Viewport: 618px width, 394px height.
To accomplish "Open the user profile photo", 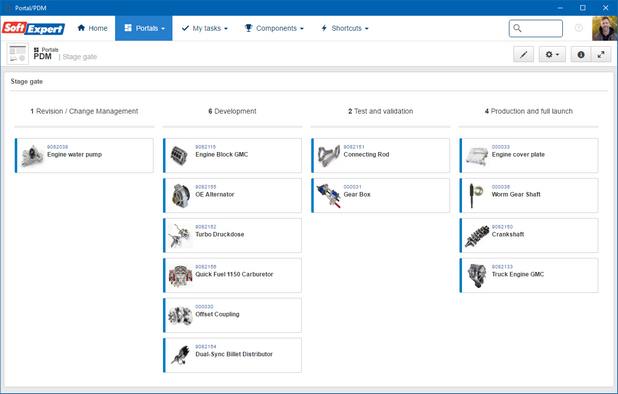I will coord(605,28).
